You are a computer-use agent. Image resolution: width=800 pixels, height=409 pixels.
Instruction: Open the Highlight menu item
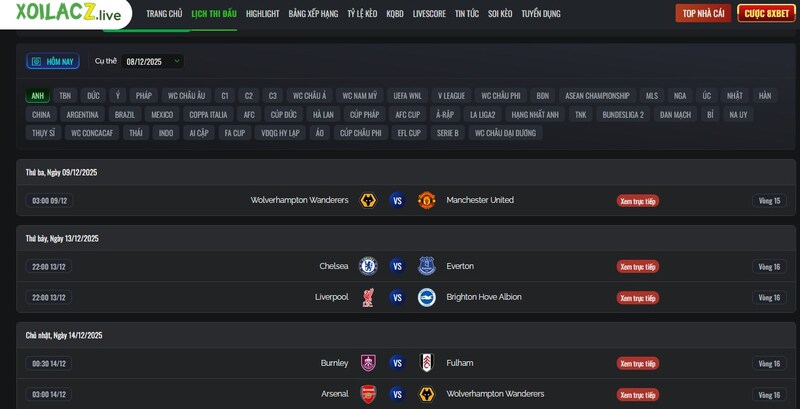point(262,14)
